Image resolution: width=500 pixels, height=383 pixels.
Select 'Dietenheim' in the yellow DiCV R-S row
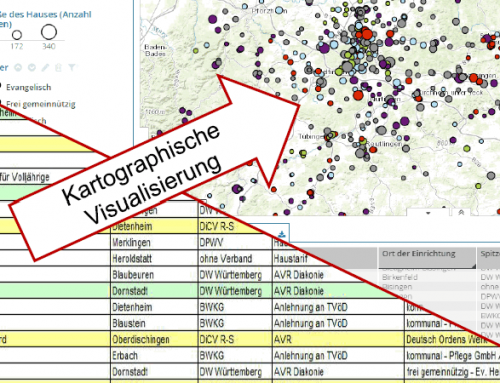(154, 227)
